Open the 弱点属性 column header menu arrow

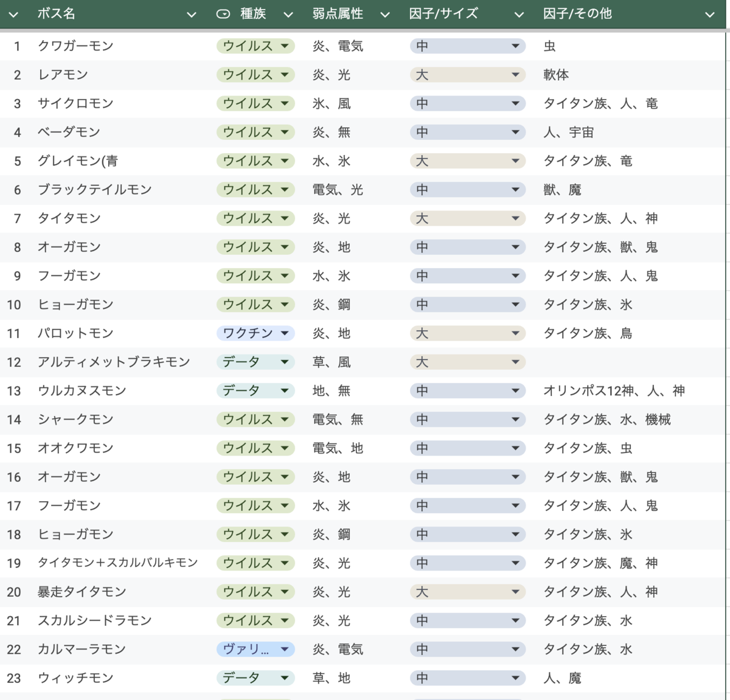385,15
